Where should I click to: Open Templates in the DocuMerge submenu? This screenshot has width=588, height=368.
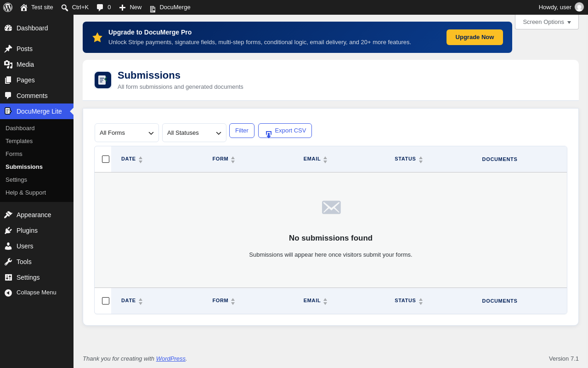click(19, 141)
